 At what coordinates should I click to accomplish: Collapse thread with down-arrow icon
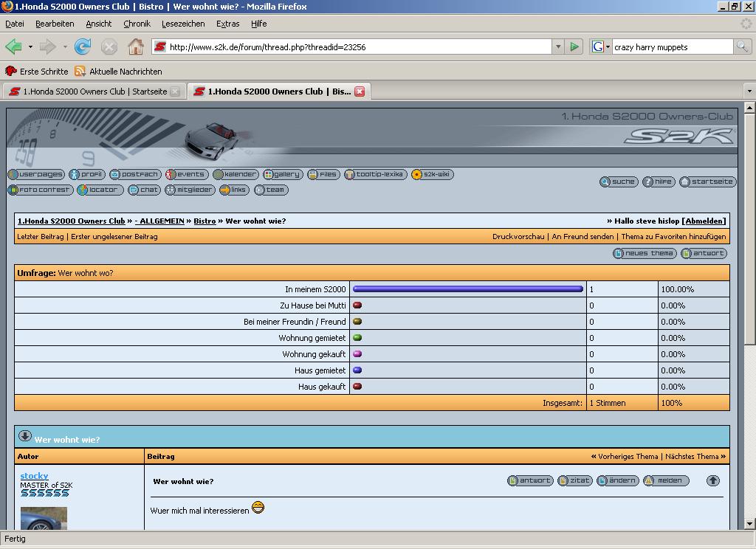point(25,436)
